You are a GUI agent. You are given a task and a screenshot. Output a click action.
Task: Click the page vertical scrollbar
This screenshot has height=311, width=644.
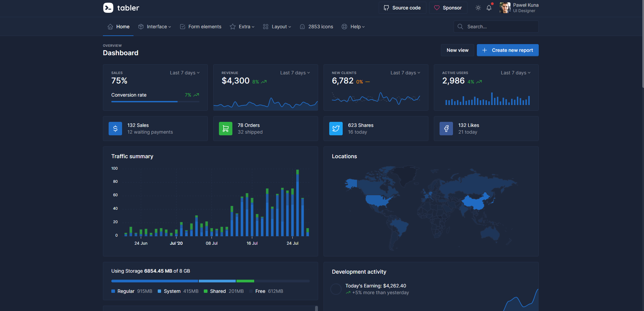pos(642,44)
